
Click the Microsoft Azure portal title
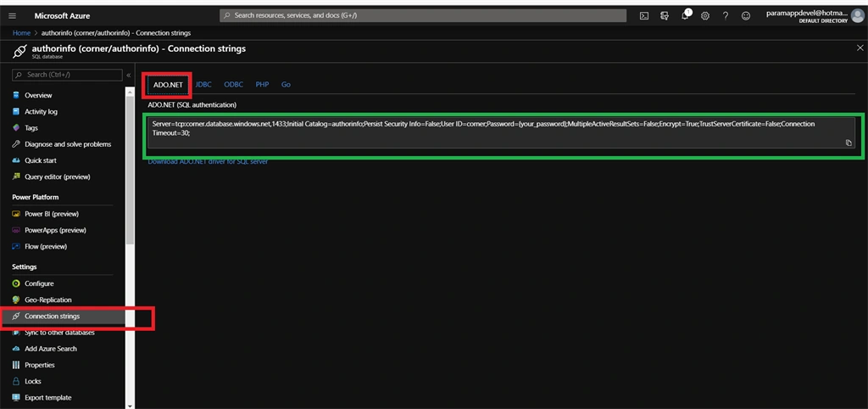(x=62, y=16)
